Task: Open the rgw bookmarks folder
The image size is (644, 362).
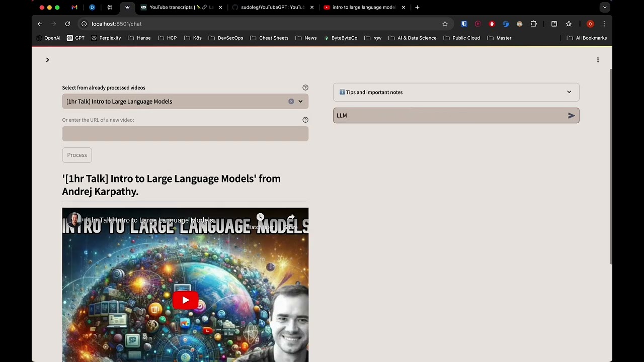Action: (x=373, y=38)
